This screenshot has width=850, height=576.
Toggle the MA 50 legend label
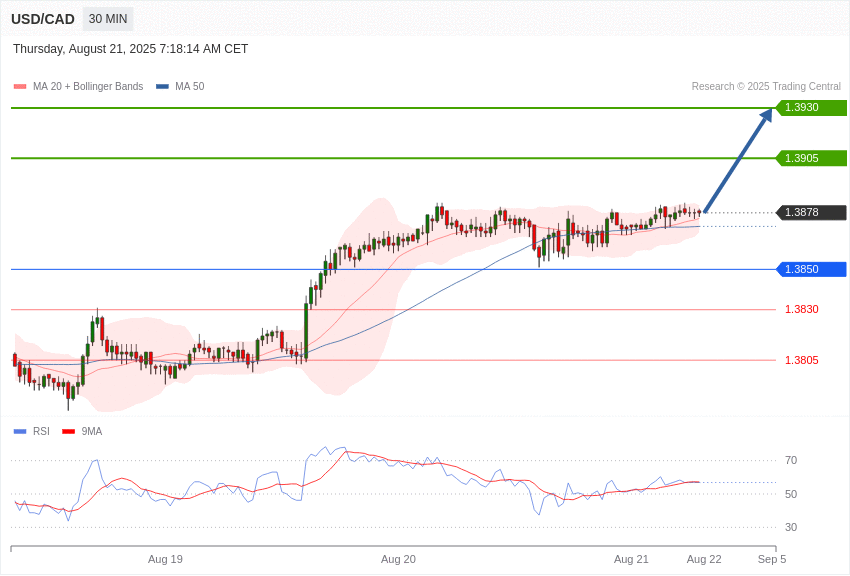[x=189, y=87]
